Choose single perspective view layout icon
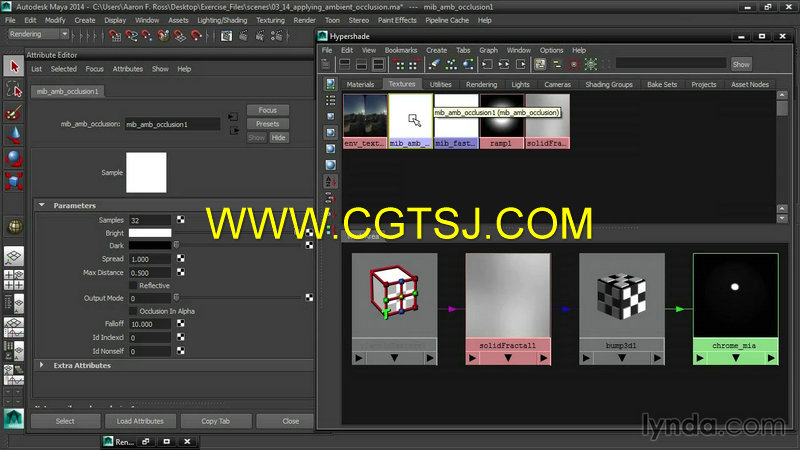The image size is (800, 450). 14,256
